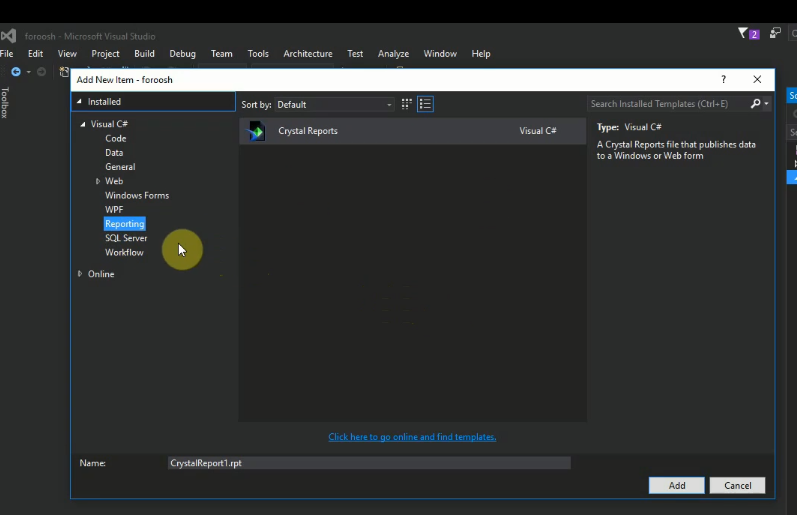Select the Reporting category

pos(125,224)
